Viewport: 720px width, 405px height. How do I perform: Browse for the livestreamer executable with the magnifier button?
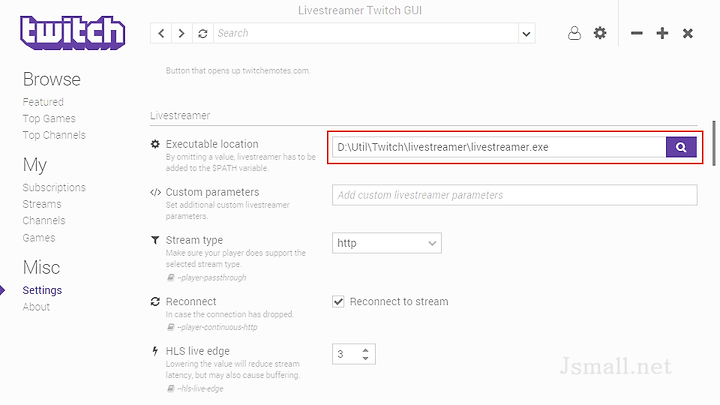(681, 147)
